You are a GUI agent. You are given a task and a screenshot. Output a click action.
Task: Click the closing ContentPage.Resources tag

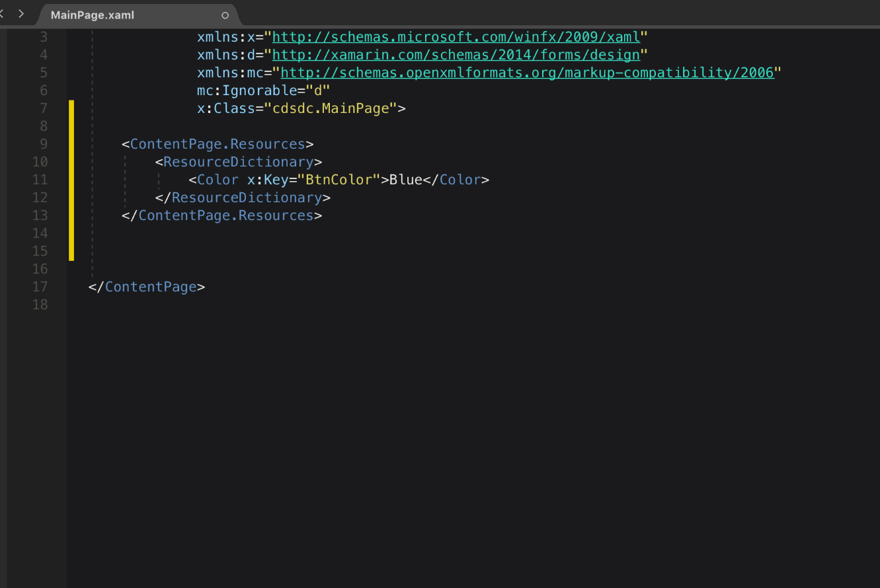point(221,215)
